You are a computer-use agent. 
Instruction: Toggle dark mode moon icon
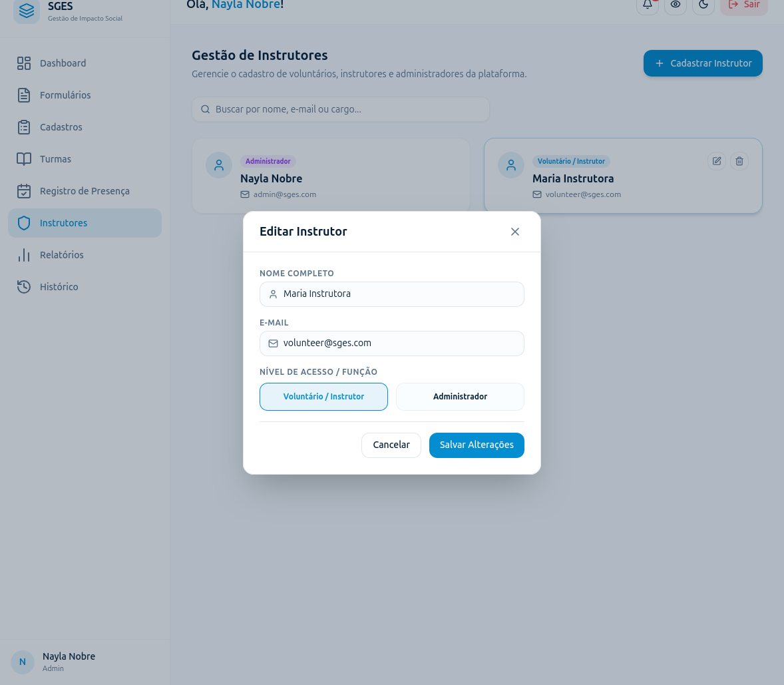[703, 5]
